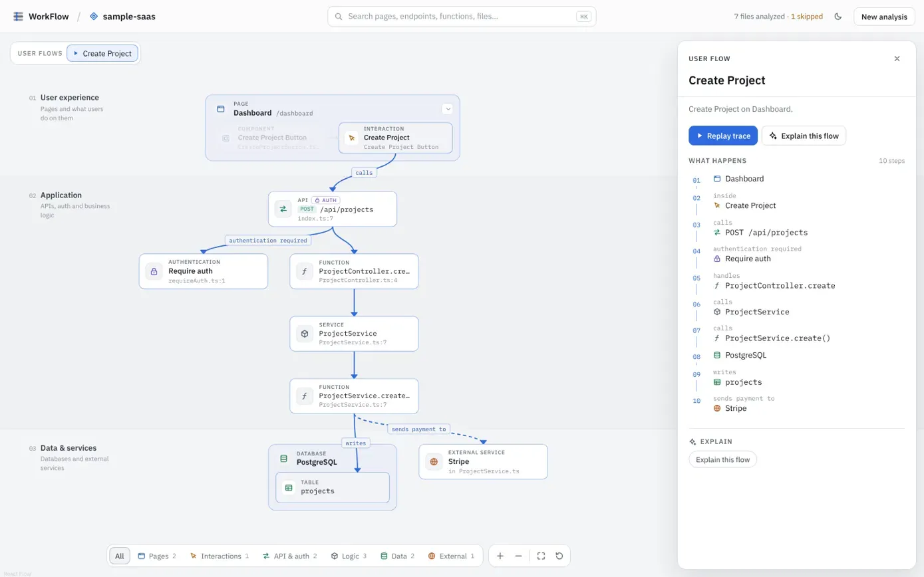Select the All filter

point(120,556)
